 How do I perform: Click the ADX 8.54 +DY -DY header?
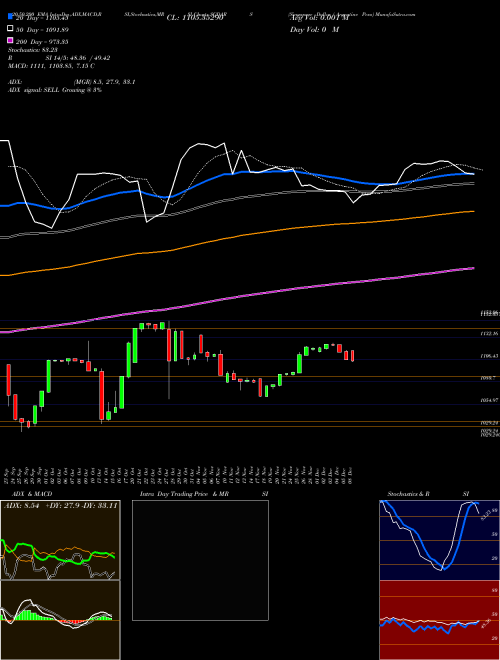coord(60,506)
